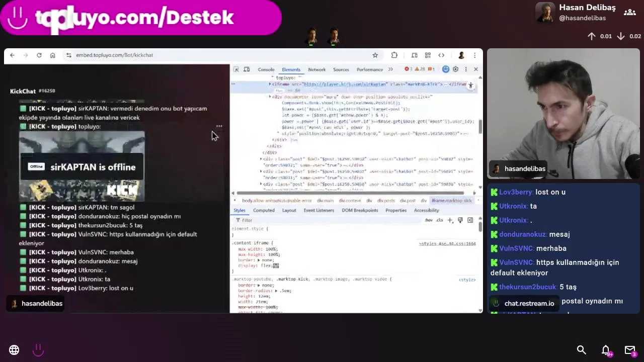Open the browser home page
Screen dimensions: 644x362
point(52,55)
